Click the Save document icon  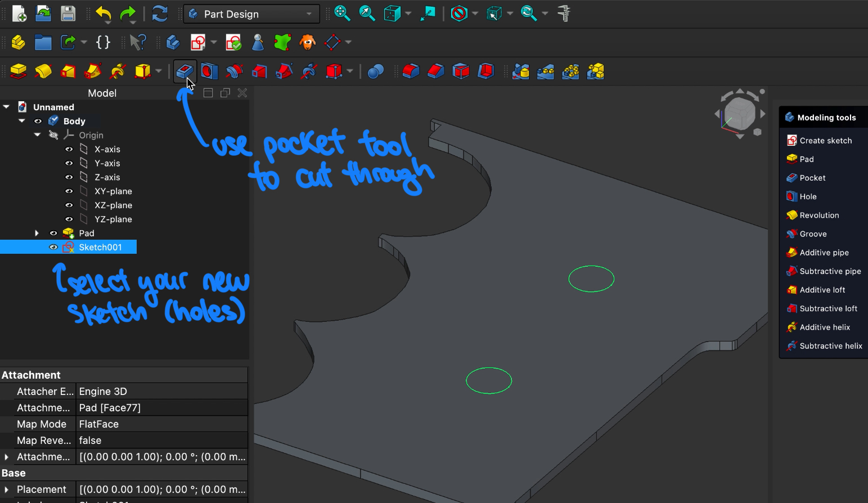(68, 14)
